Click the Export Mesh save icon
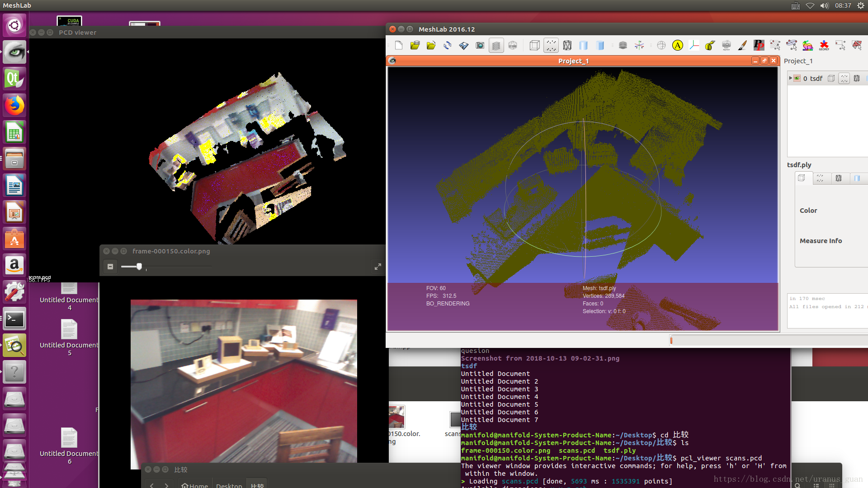This screenshot has height=488, width=868. tap(463, 45)
